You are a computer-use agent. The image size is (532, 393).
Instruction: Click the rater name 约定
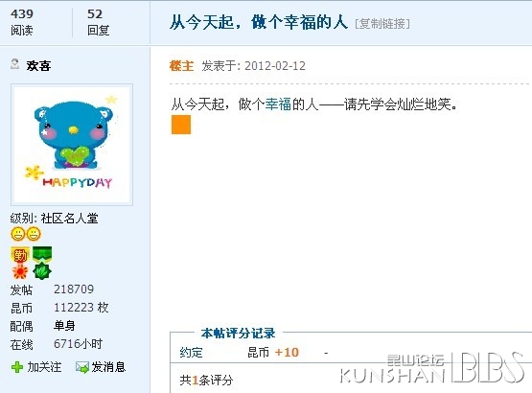191,353
